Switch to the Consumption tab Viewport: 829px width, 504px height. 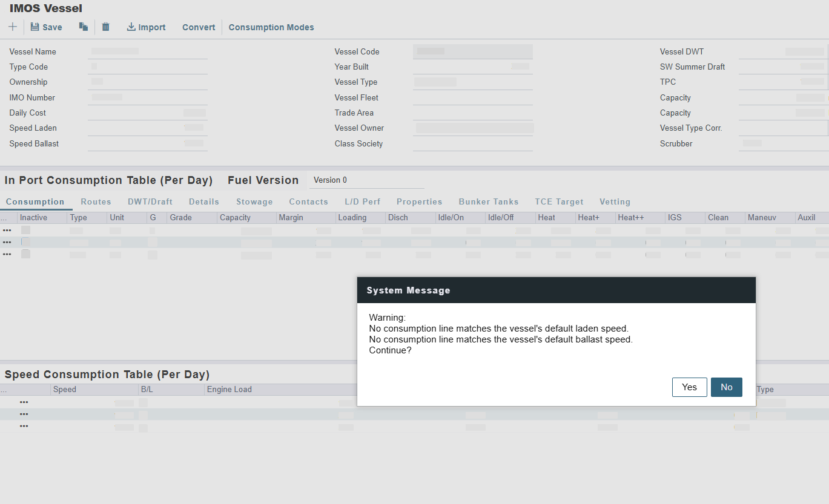35,202
